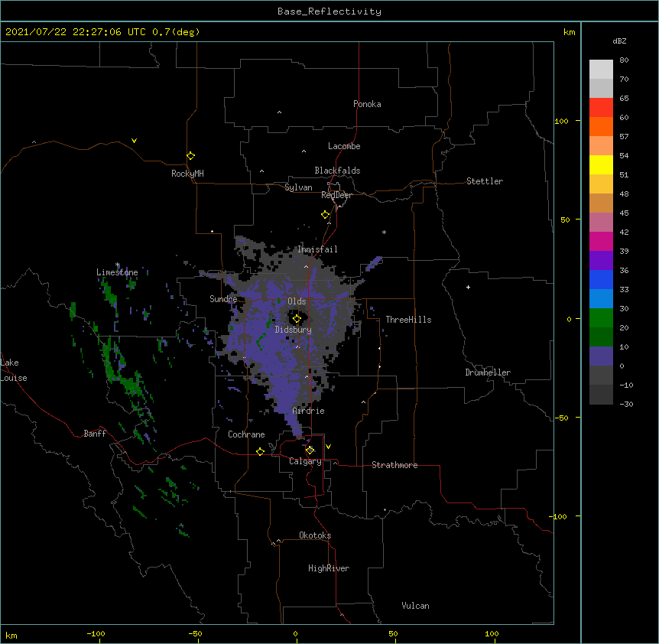The height and width of the screenshot is (644, 659).
Task: Select the Cochrane city label
Action: (x=246, y=434)
